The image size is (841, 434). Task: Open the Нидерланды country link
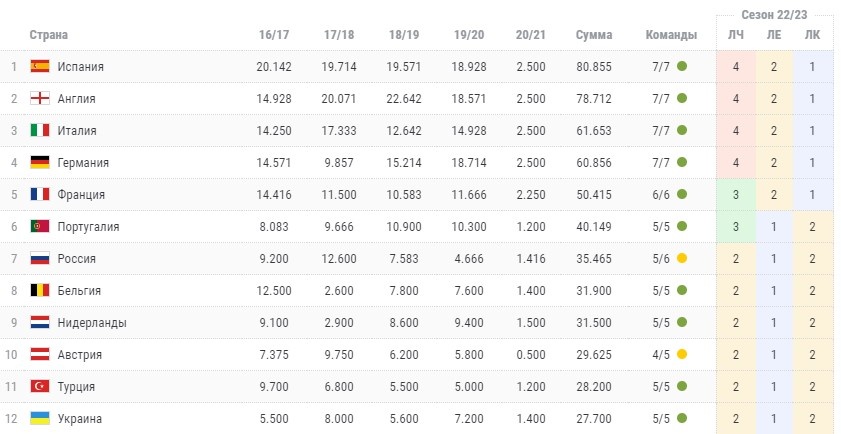pyautogui.click(x=92, y=323)
